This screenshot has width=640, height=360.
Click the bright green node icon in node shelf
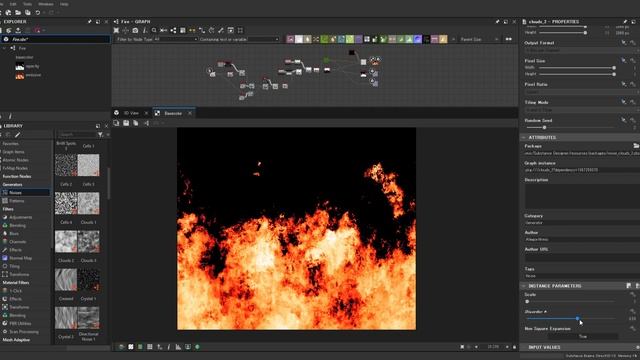coord(324,39)
